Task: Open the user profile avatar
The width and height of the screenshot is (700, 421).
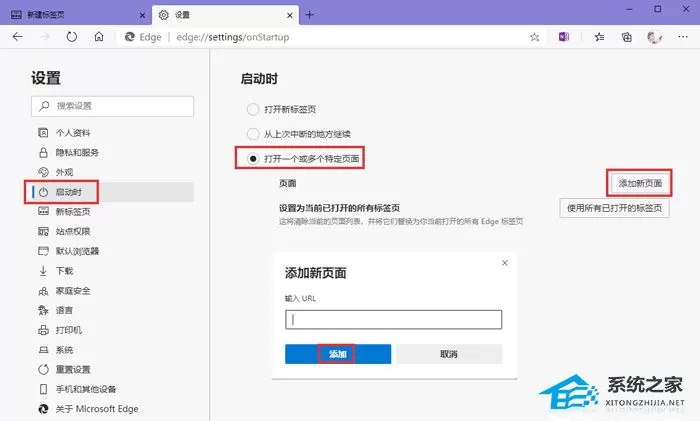Action: pos(654,37)
